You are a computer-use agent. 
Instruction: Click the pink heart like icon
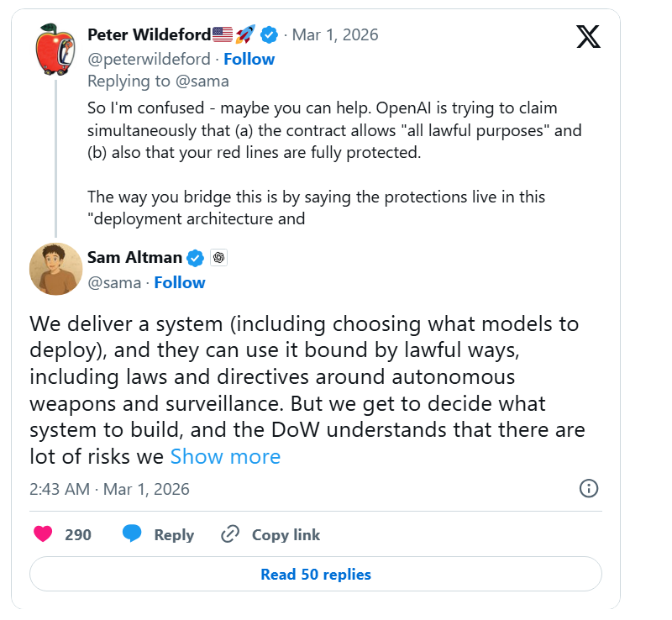click(43, 534)
